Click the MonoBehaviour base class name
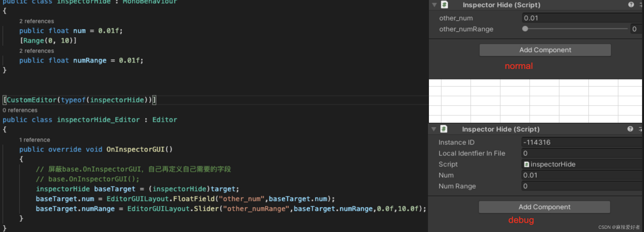644x232 pixels. pos(150,2)
